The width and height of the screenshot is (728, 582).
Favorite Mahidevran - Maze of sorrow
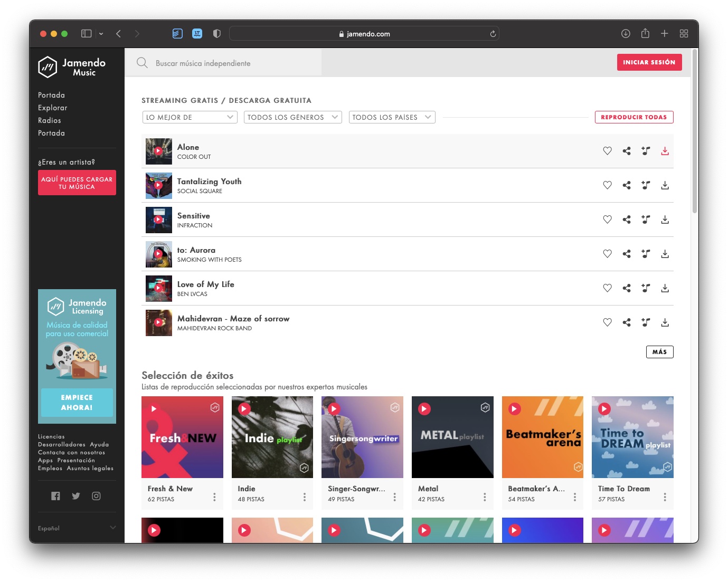coord(607,322)
